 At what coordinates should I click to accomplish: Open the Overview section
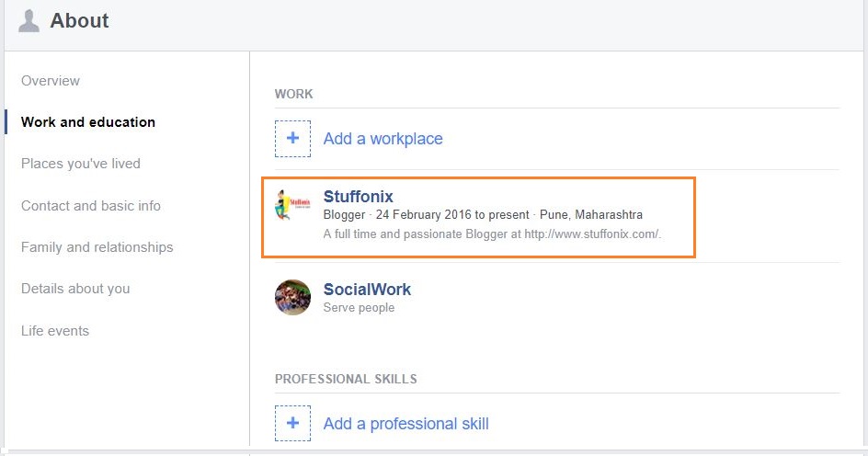click(x=51, y=81)
